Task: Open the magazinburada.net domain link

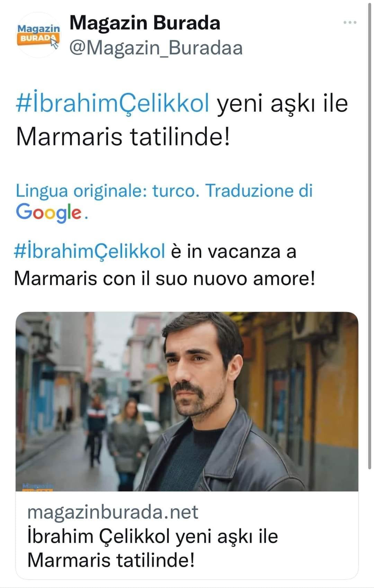Action: click(113, 512)
